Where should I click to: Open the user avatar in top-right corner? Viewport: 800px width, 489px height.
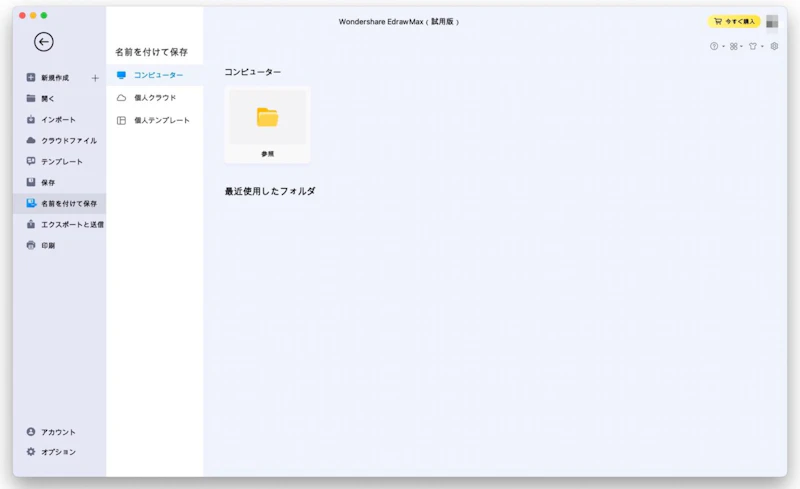tap(772, 21)
